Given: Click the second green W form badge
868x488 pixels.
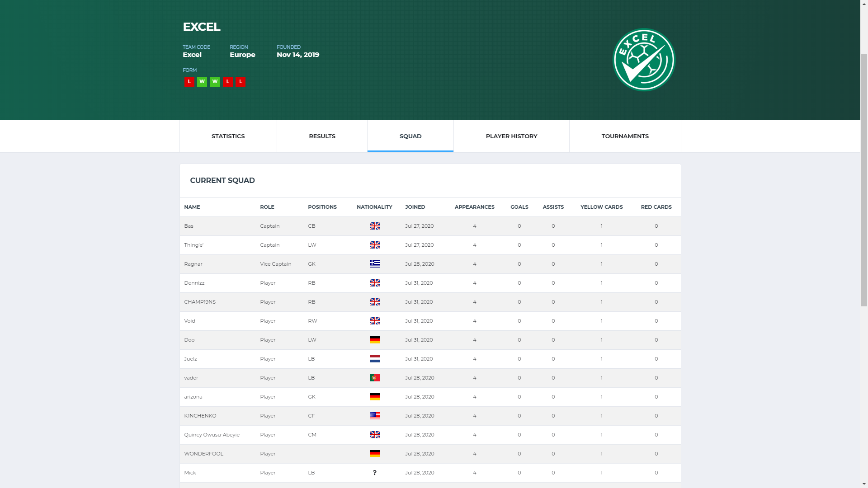Looking at the screenshot, I should (x=215, y=82).
